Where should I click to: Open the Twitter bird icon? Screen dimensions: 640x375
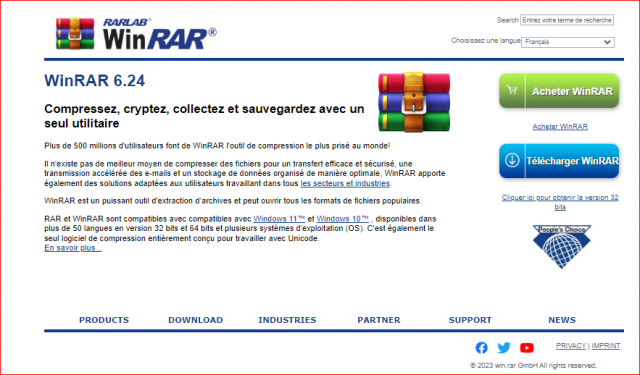tap(504, 348)
